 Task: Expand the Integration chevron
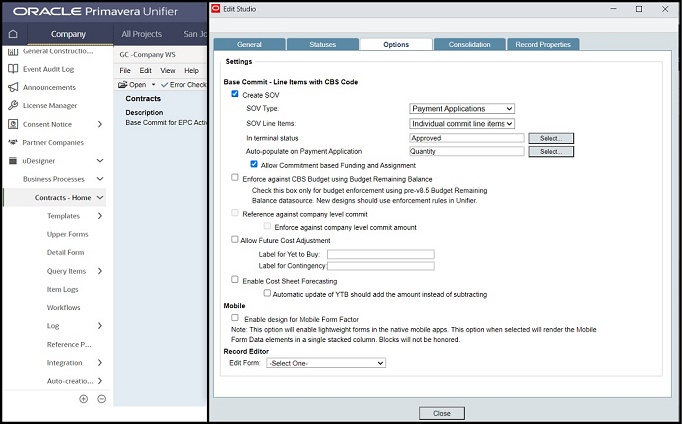tap(100, 363)
